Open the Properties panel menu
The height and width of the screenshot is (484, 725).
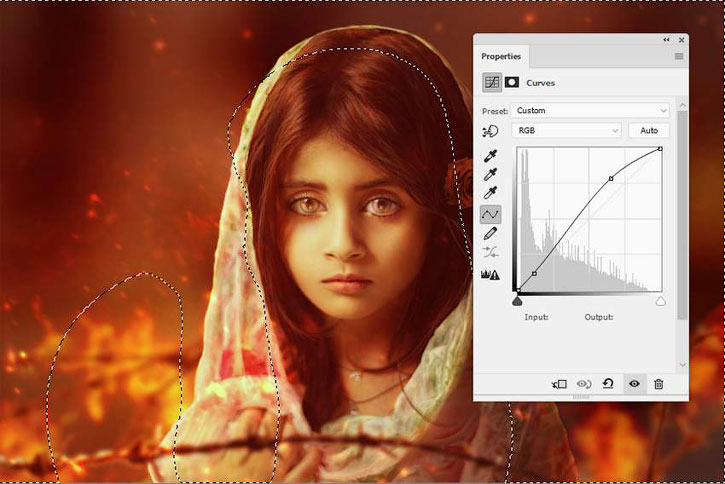coord(679,56)
